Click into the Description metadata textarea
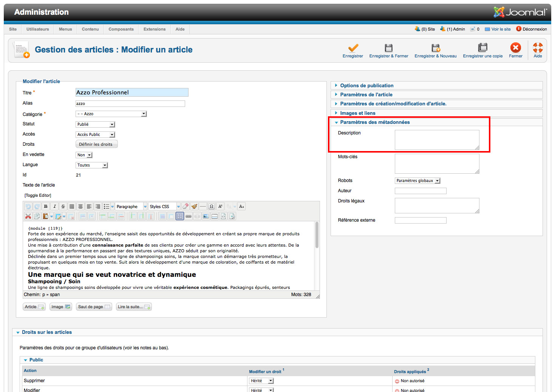Image resolution: width=555 pixels, height=392 pixels. coord(437,140)
